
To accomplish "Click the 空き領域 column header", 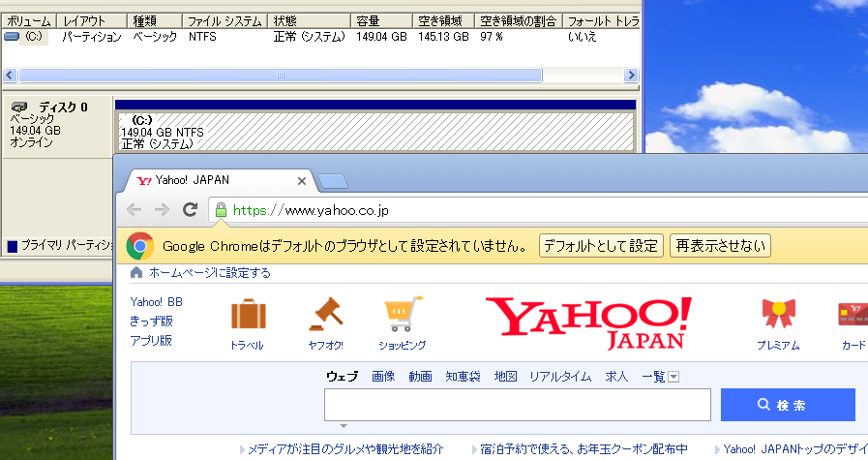I will click(x=443, y=21).
